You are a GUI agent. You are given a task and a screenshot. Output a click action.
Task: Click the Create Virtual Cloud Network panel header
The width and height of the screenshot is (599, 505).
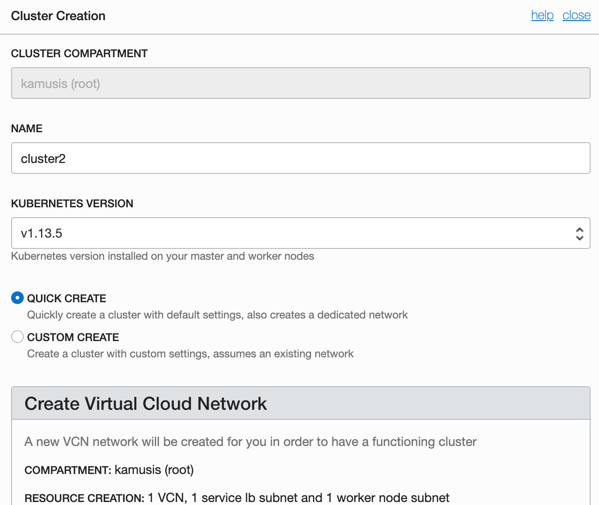(301, 403)
